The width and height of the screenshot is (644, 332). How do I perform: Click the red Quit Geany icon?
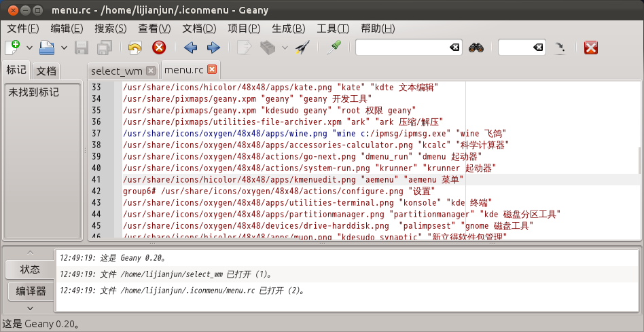[x=590, y=48]
